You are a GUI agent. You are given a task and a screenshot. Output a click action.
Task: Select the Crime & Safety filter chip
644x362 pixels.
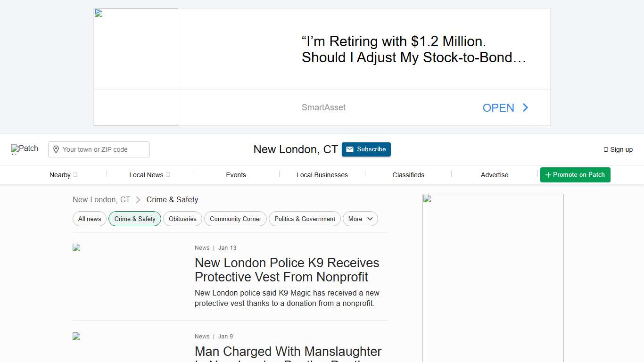coord(135,219)
